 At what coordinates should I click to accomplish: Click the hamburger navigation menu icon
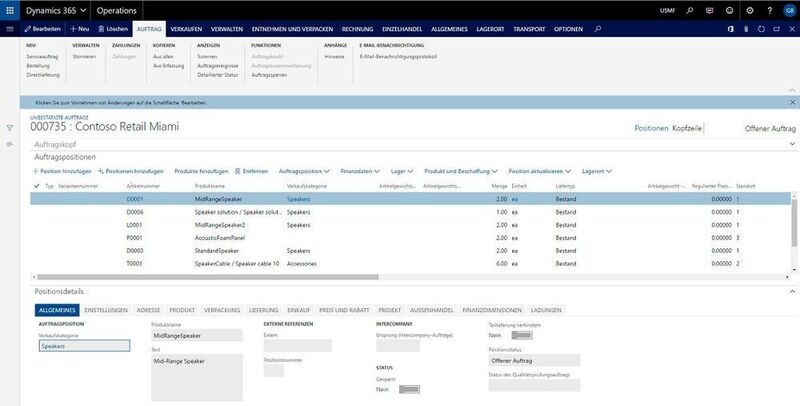[10, 29]
